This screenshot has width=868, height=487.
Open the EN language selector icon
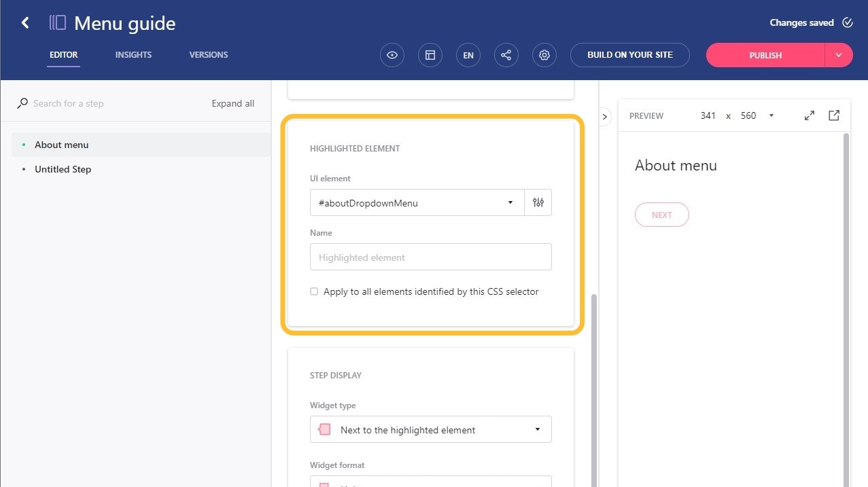[468, 55]
